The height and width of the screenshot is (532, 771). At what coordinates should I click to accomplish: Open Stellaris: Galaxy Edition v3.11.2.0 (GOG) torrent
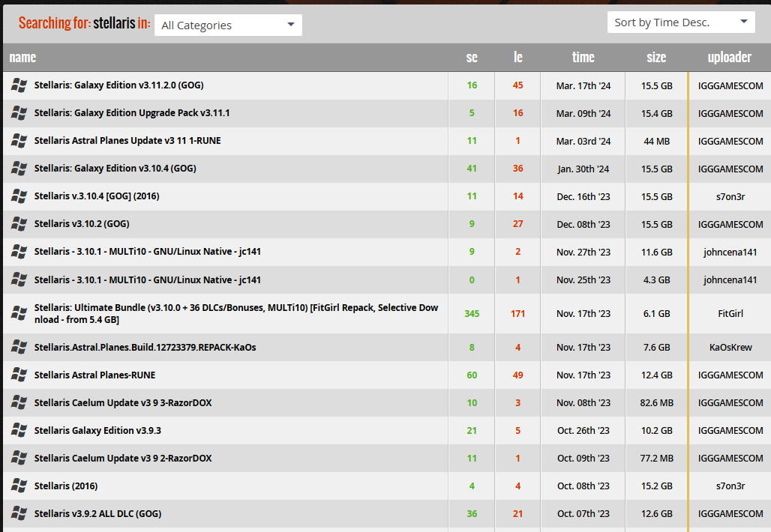pyautogui.click(x=119, y=85)
